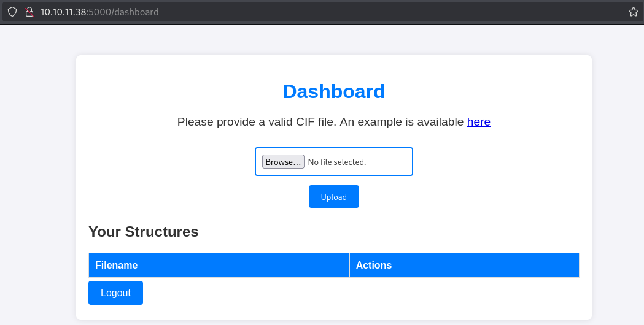Open the example CIF "here" link
This screenshot has width=644, height=325.
478,122
